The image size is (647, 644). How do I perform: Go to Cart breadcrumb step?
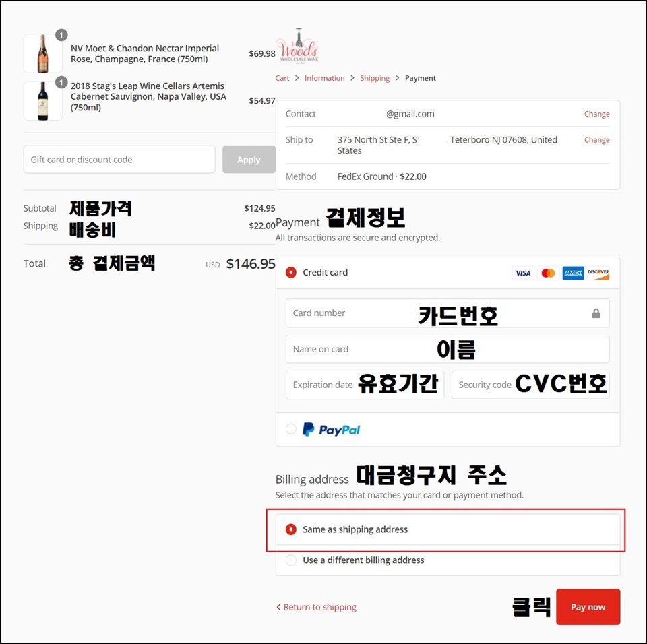[x=282, y=78]
